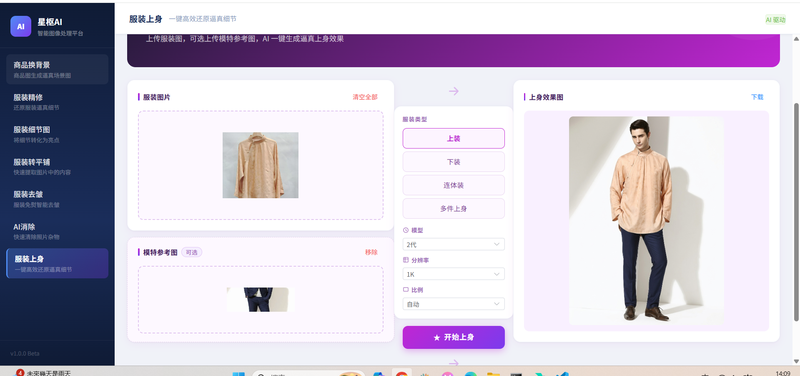Click the 开始上身 start button

click(454, 337)
